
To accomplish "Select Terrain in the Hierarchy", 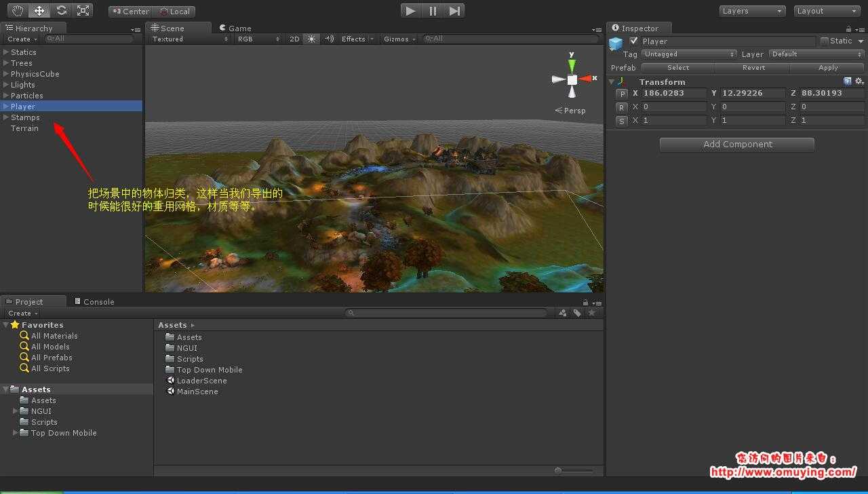I will tap(24, 128).
